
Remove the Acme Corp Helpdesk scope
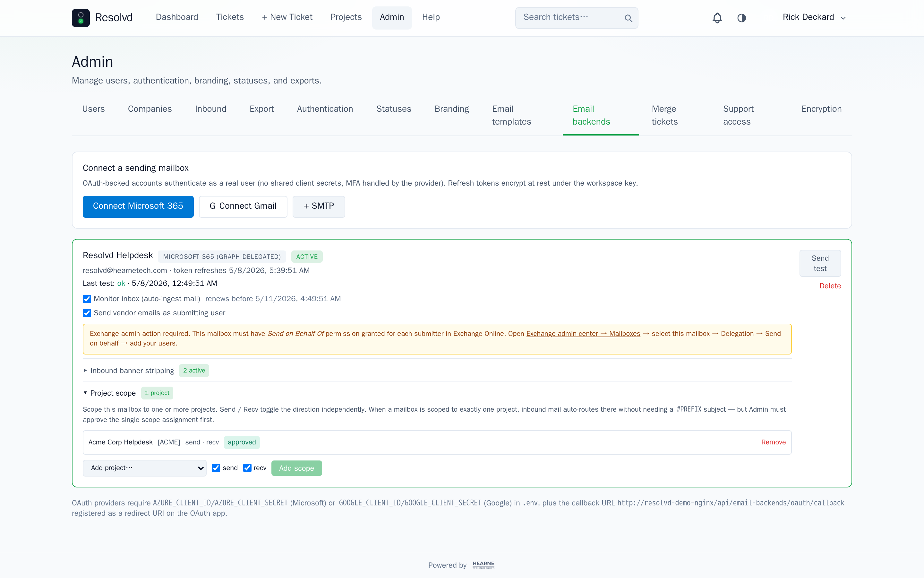click(x=773, y=442)
